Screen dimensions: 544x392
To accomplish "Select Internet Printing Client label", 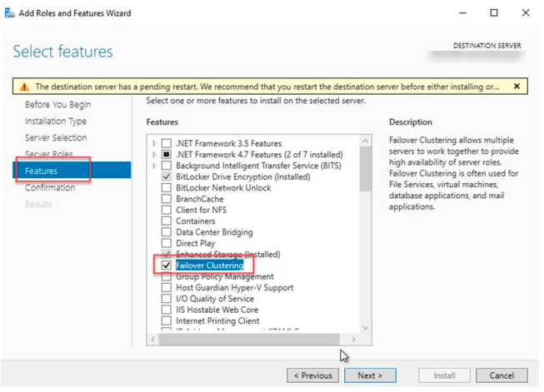I will (217, 321).
